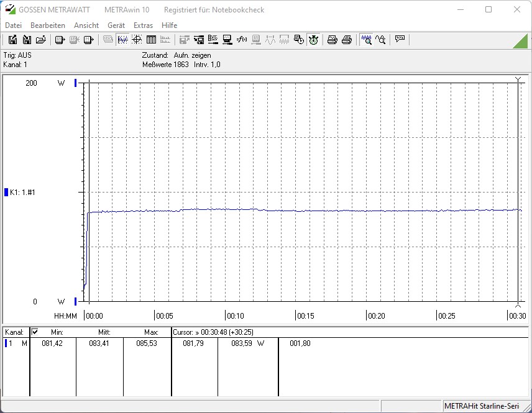
Task: Click the greyed bar chart view icon
Action: pos(165,40)
